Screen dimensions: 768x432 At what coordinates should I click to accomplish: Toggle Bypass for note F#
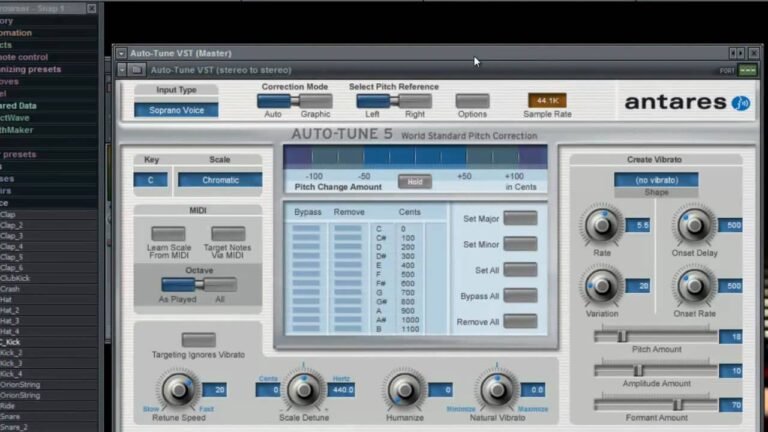pyautogui.click(x=306, y=283)
